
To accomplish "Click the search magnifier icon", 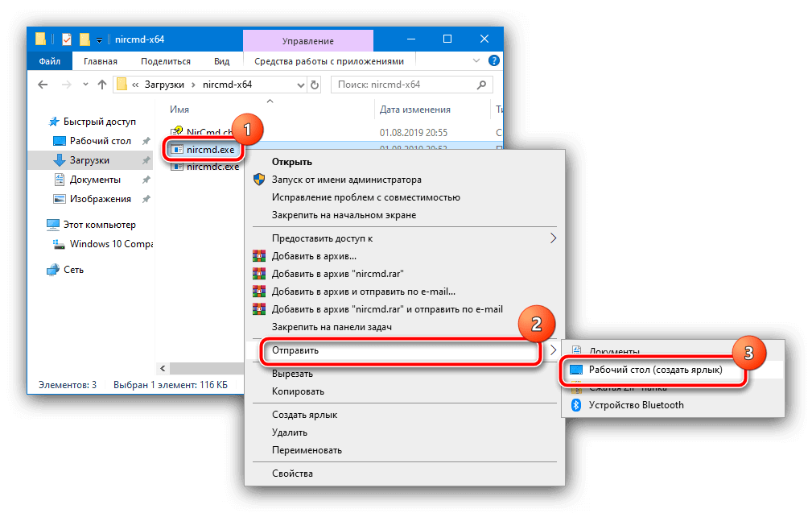I will click(x=481, y=85).
